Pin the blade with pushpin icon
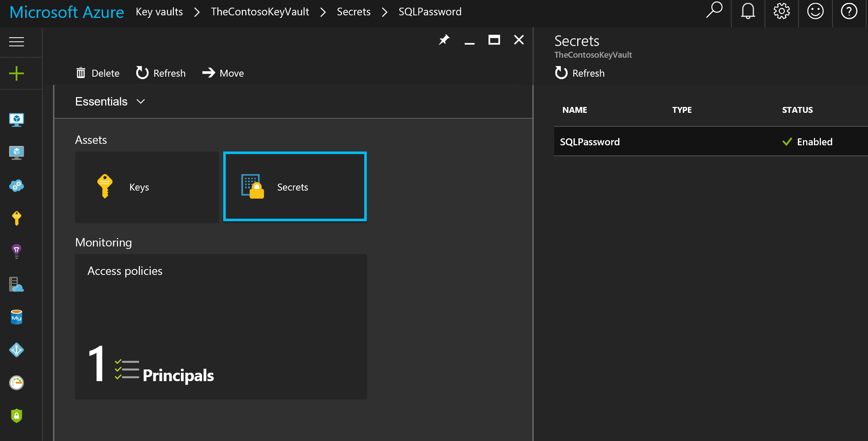The image size is (868, 441). [444, 40]
